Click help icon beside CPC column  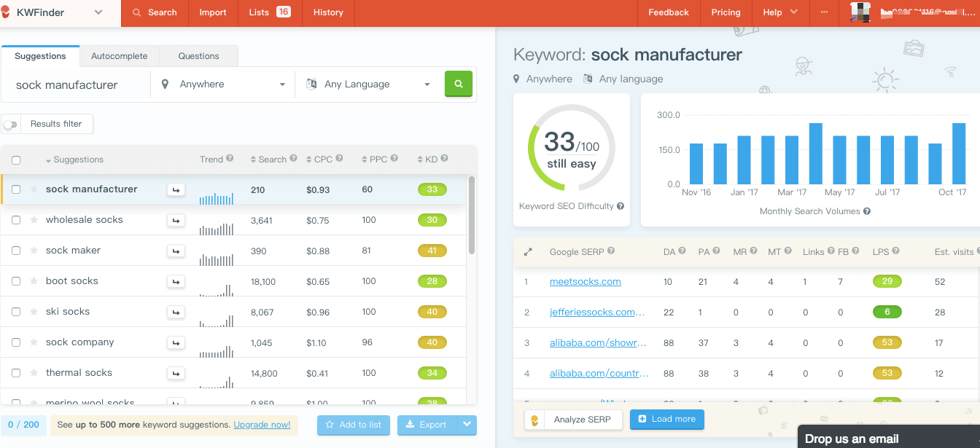[339, 158]
